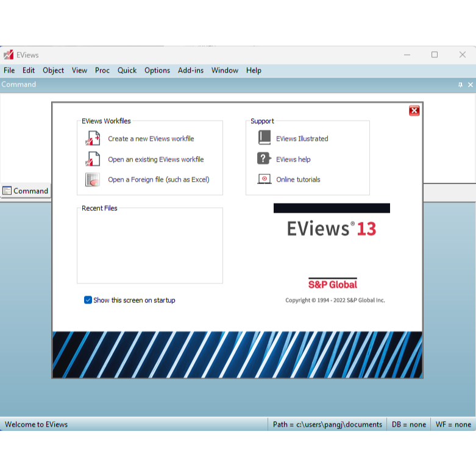The width and height of the screenshot is (476, 476).
Task: Open the Object menu
Action: [53, 70]
